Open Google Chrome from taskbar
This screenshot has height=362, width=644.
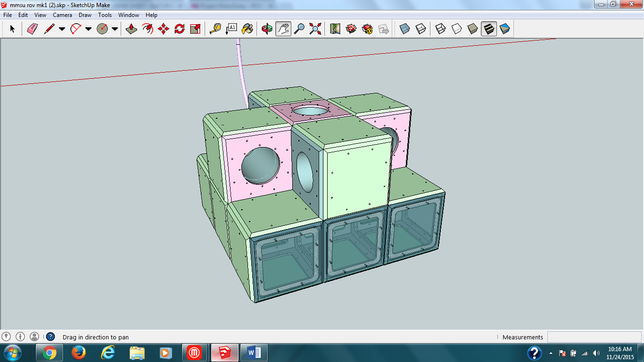[49, 353]
